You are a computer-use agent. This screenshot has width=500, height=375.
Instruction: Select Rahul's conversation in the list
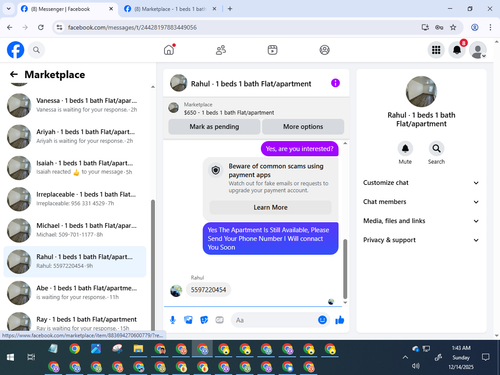[75, 261]
